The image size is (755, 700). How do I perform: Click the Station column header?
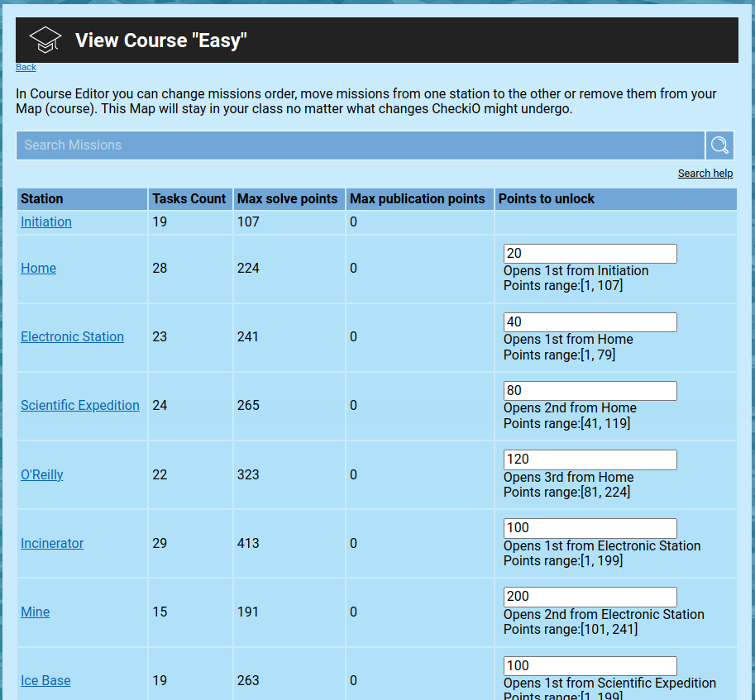(x=83, y=199)
